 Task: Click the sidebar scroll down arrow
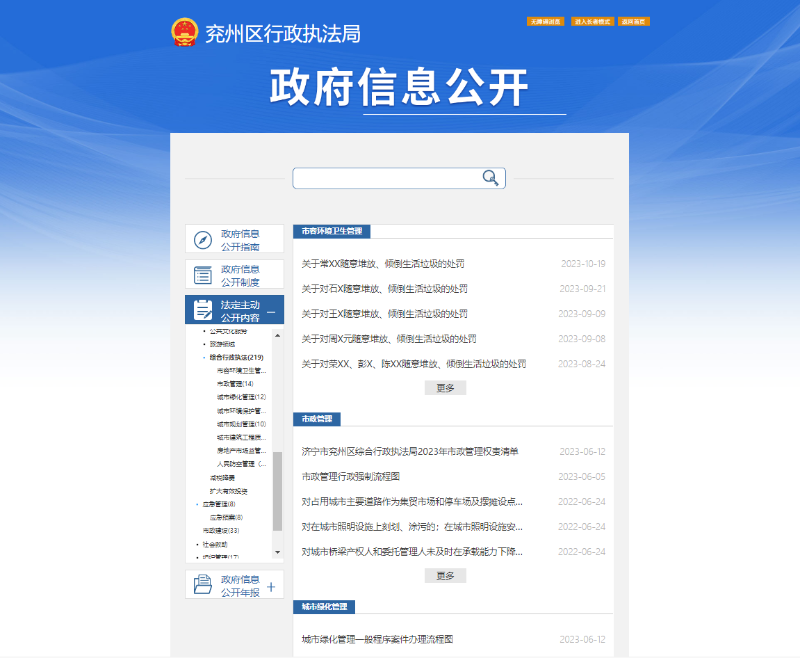(277, 552)
